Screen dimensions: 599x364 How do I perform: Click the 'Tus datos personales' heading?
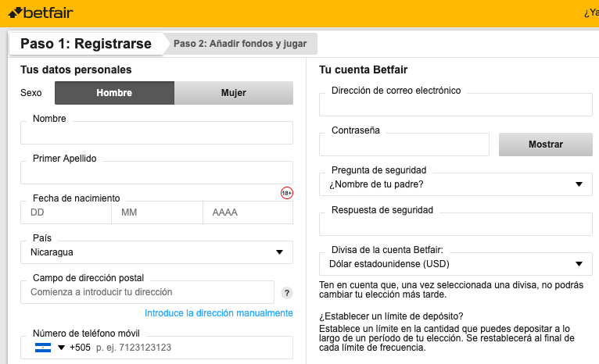click(x=76, y=70)
